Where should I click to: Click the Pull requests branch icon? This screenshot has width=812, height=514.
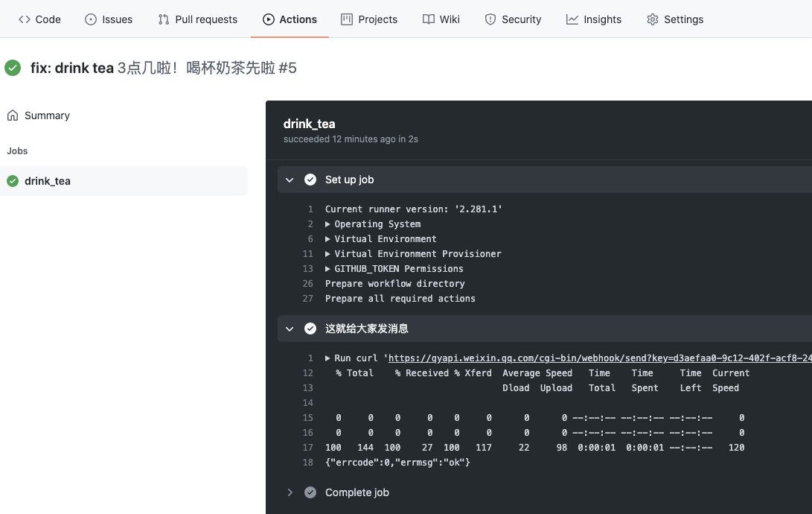pyautogui.click(x=164, y=19)
